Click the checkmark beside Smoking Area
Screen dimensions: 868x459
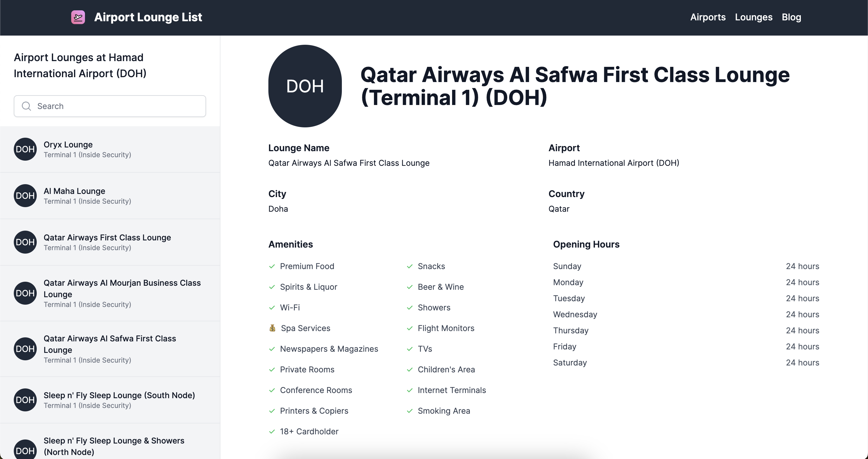click(410, 411)
